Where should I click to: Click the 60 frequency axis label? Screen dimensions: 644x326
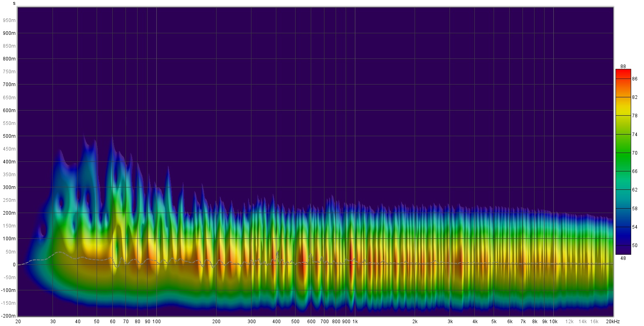[113, 322]
